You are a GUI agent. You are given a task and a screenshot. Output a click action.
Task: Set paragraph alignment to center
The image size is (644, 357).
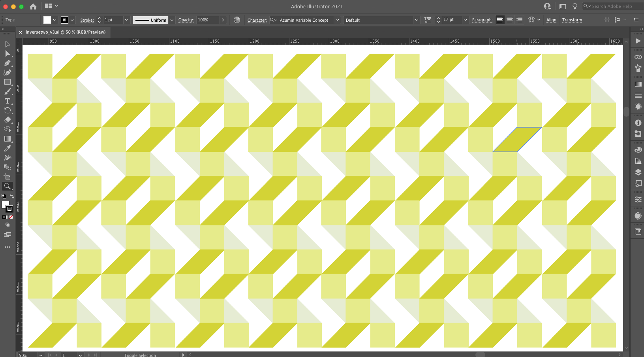(510, 20)
